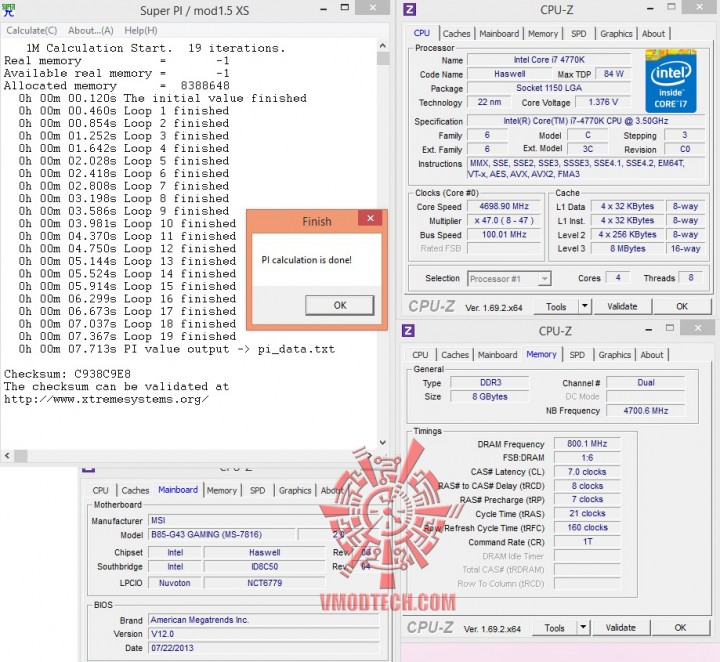Image resolution: width=720 pixels, height=662 pixels.
Task: Click OK in the Finish dialog
Action: click(x=340, y=305)
